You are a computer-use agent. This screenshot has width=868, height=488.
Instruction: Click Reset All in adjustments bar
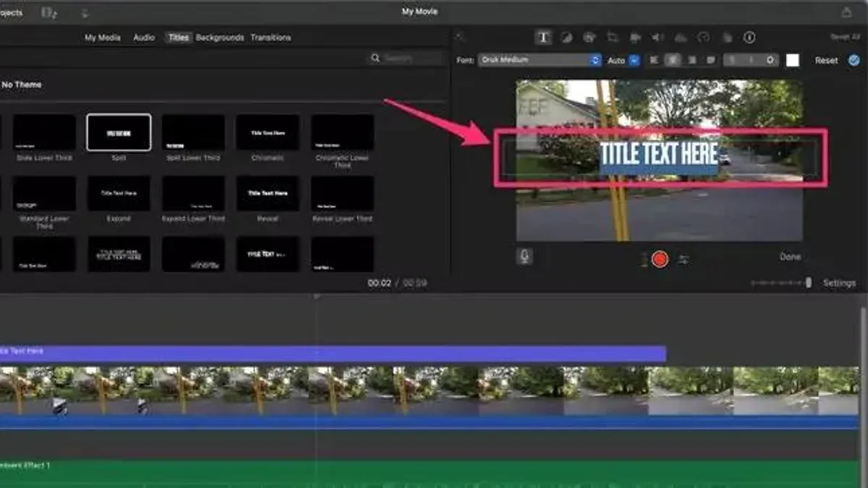[845, 37]
